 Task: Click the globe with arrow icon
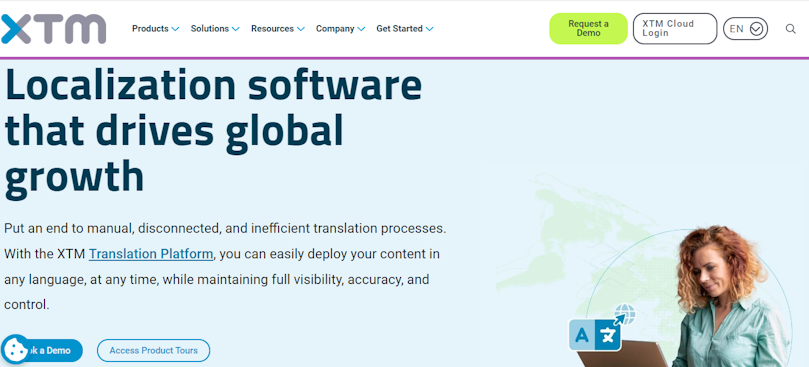(x=624, y=314)
